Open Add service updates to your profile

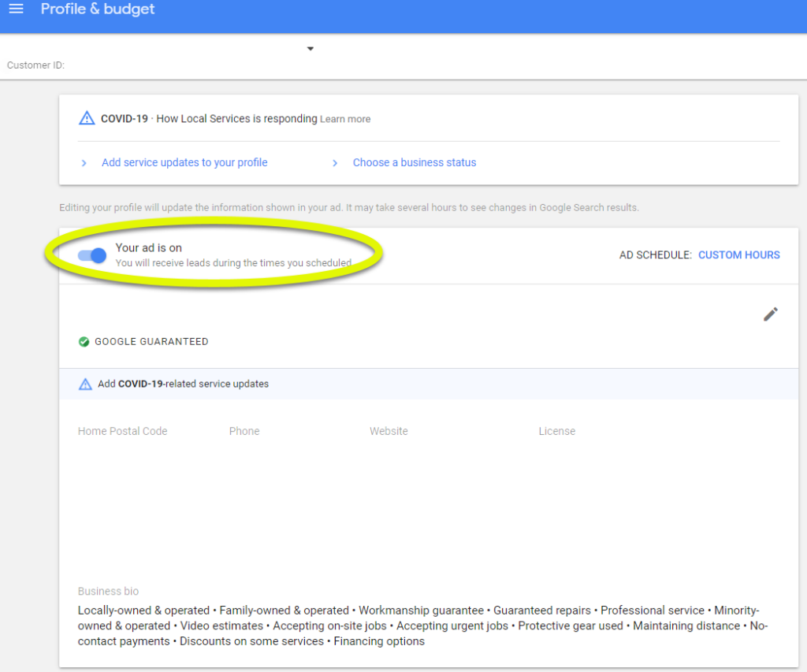pyautogui.click(x=184, y=162)
